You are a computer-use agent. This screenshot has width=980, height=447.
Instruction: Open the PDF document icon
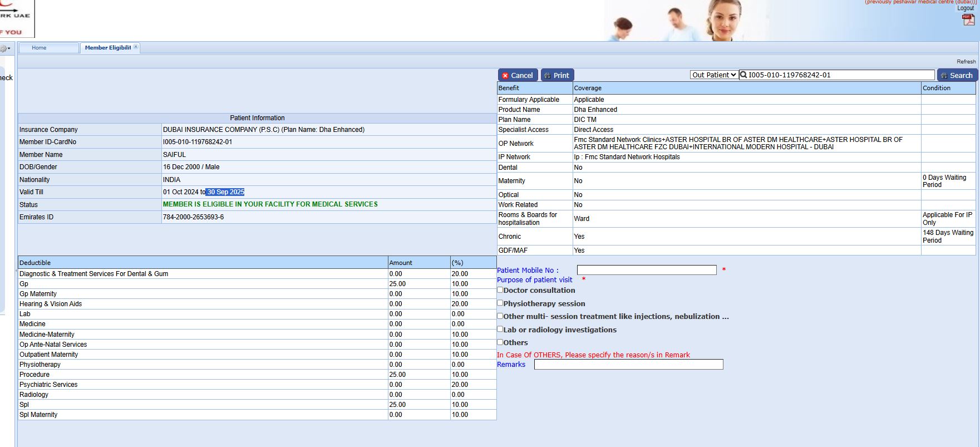pos(968,19)
